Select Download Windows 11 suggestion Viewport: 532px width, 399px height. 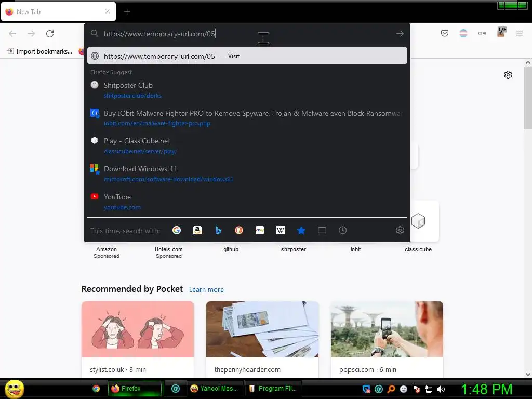pos(247,174)
